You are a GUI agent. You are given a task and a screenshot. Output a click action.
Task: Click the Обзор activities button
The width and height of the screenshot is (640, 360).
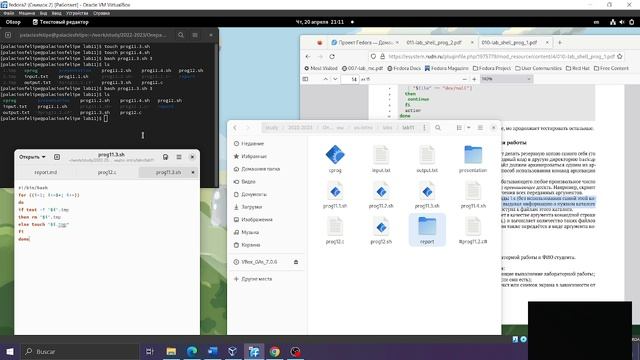pos(13,22)
